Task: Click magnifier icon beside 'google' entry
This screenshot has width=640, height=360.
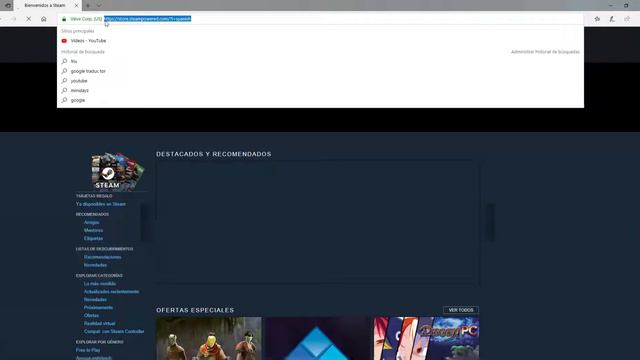Action: (x=64, y=100)
